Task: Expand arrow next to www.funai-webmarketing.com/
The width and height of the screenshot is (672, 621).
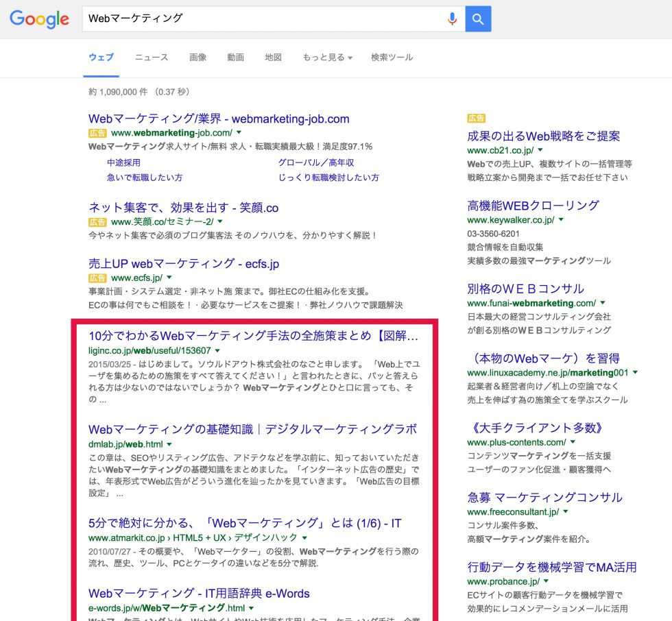Action: tap(603, 302)
